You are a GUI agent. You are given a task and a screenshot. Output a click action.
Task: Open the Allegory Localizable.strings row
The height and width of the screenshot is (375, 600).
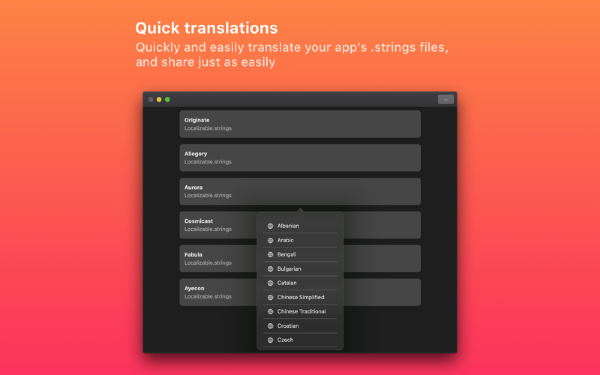point(300,158)
